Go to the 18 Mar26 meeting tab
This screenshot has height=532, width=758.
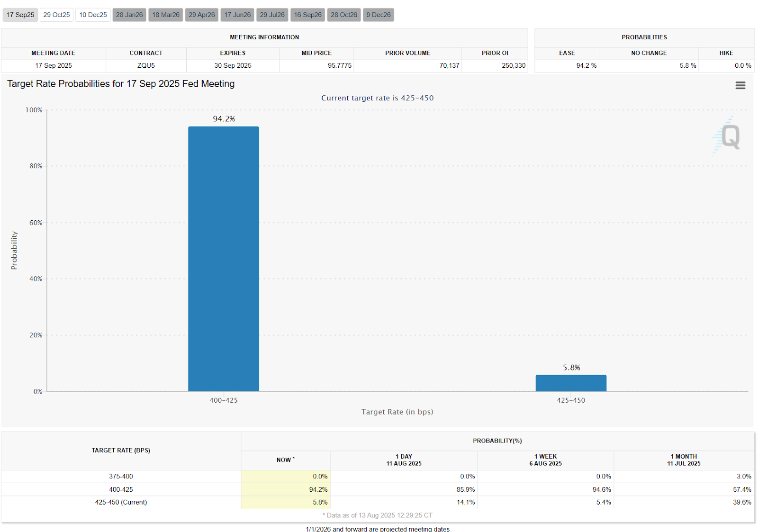tap(166, 15)
